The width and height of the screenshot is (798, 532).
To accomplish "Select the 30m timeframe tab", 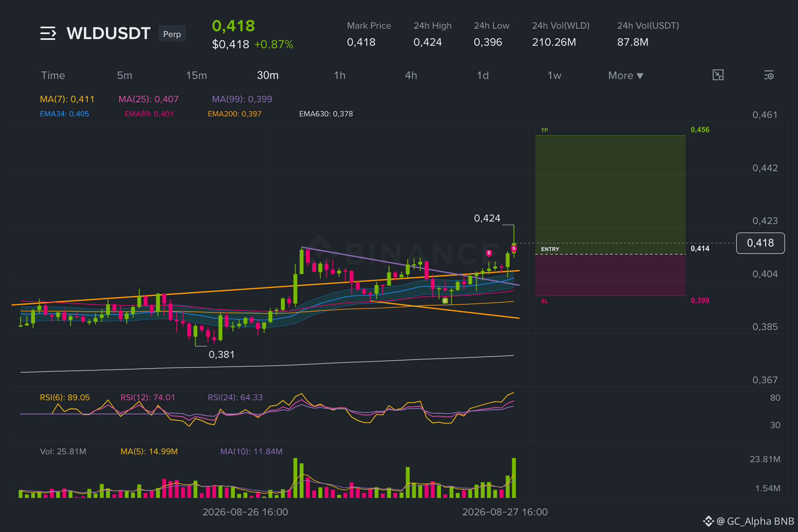I will pyautogui.click(x=268, y=75).
